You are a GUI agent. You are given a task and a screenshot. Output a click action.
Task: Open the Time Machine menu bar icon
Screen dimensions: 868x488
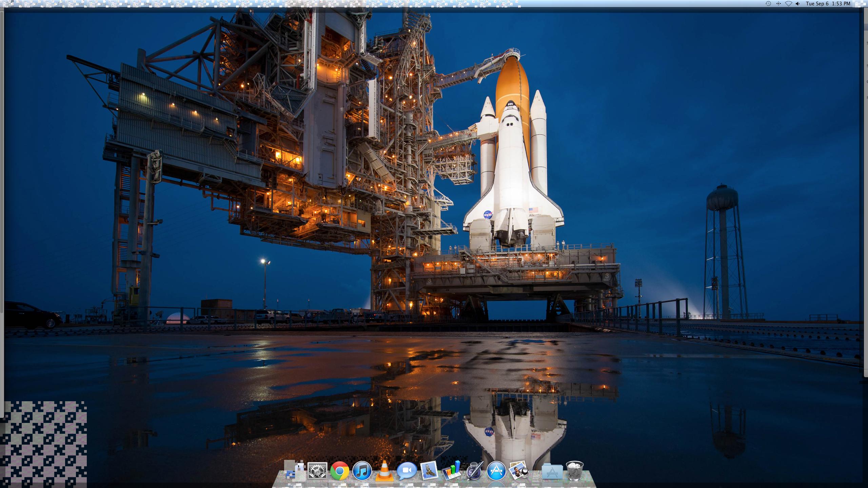coord(768,4)
